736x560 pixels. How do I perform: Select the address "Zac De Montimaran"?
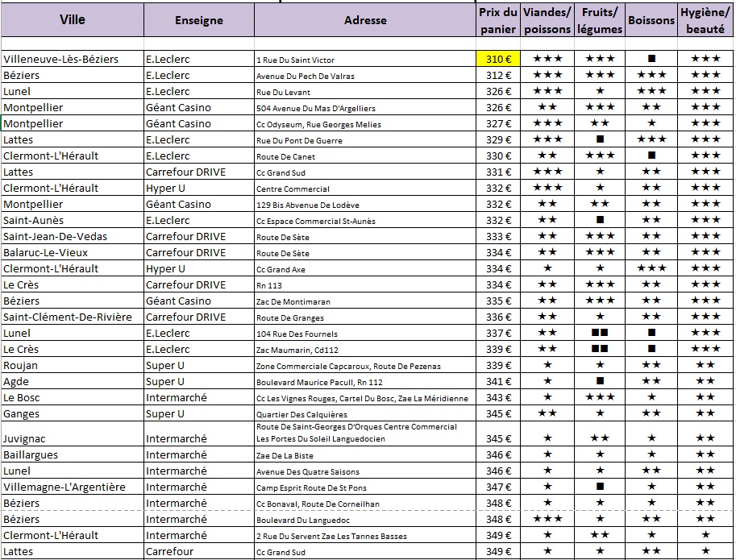click(293, 301)
